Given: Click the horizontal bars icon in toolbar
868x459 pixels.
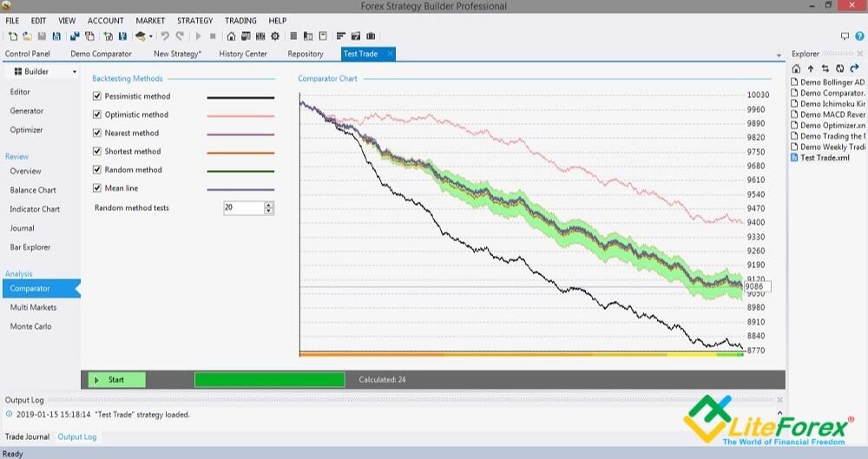Looking at the screenshot, I should 341,36.
